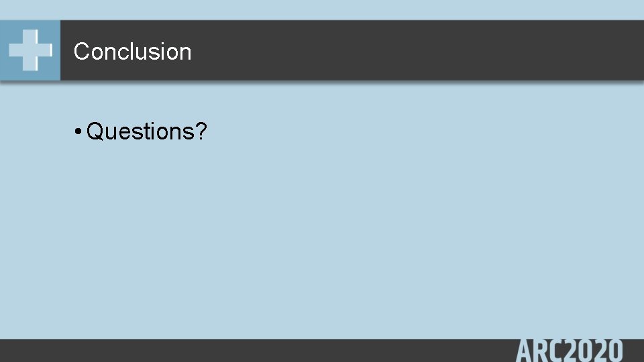Click the light blue strip above header bar
This screenshot has height=362, width=644.
point(322,10)
